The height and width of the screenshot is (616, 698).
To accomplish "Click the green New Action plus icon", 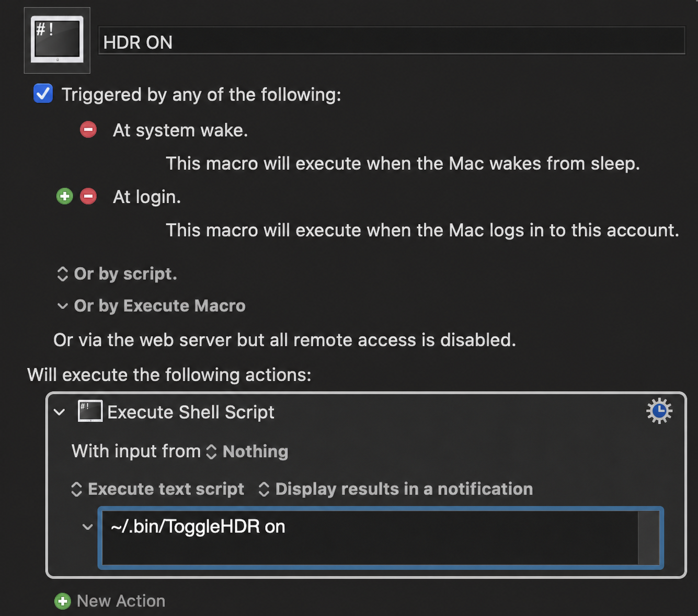I will 63,601.
